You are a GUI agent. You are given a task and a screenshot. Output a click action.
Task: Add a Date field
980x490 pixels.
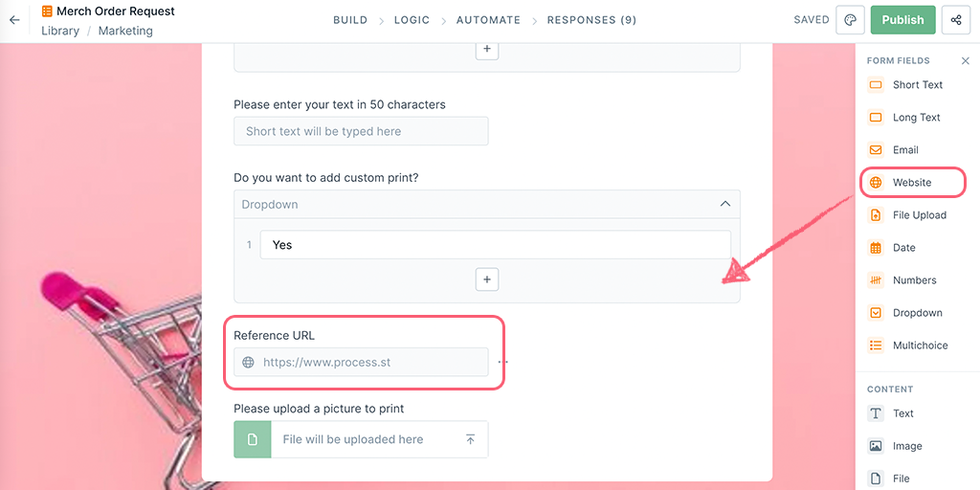(892, 248)
